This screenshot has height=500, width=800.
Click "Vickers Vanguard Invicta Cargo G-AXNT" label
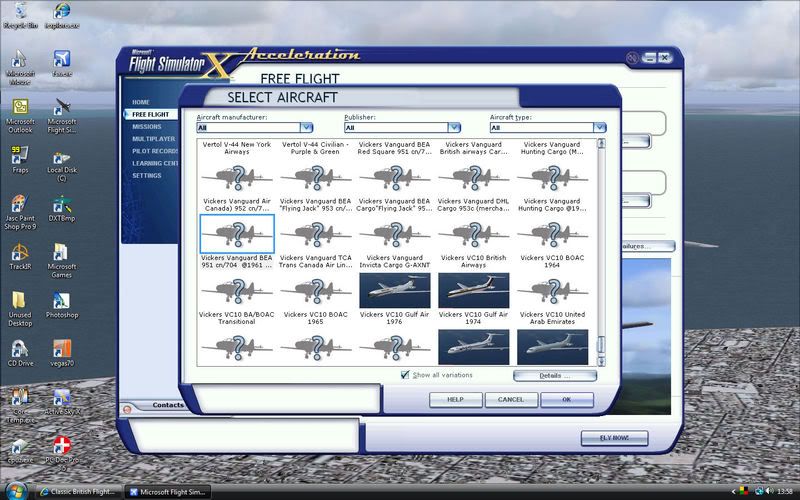click(394, 261)
